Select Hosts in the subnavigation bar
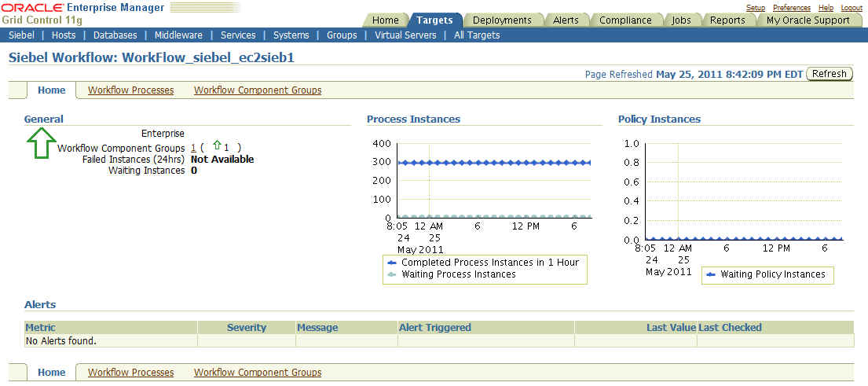This screenshot has width=868, height=386. [64, 35]
